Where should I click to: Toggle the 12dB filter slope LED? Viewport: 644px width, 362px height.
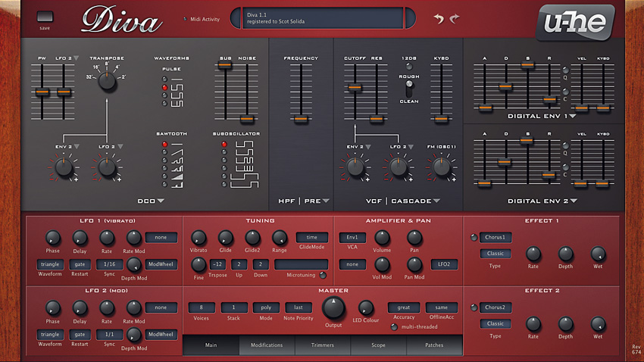pos(409,66)
